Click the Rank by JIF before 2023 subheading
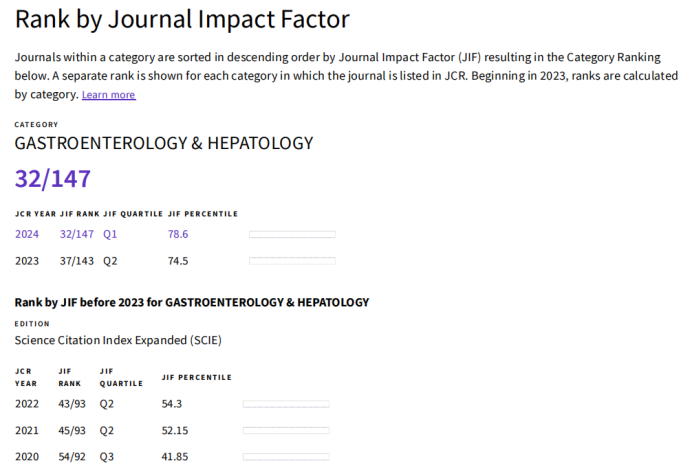 [x=192, y=302]
